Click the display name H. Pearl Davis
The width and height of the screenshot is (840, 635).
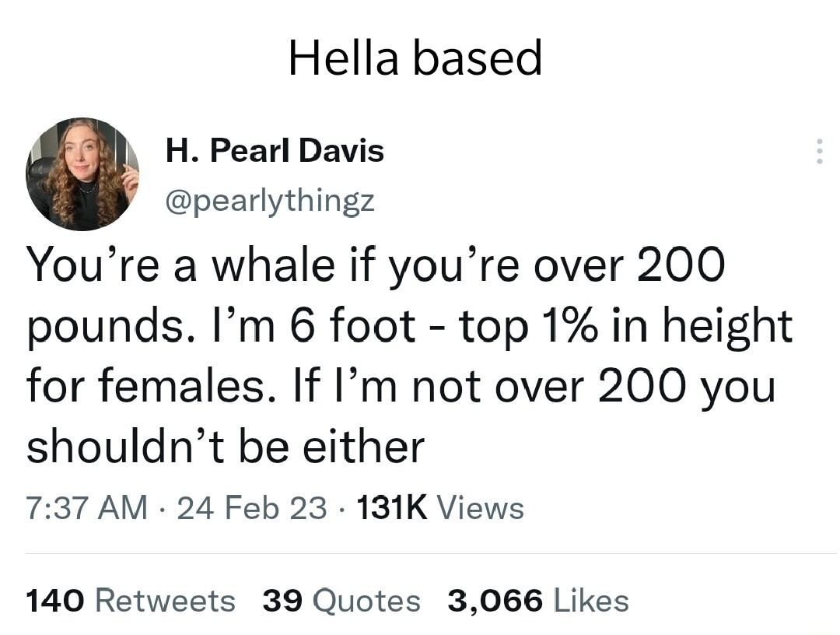tap(274, 151)
